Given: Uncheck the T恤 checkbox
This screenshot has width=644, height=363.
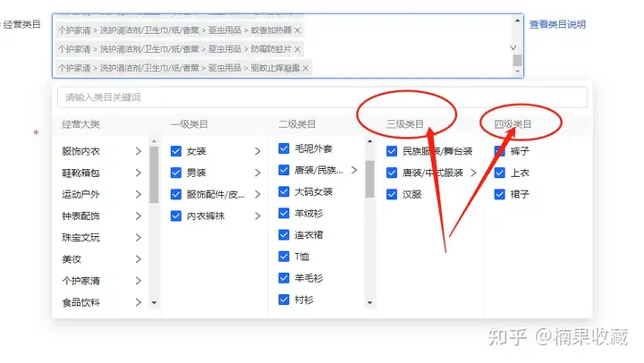Looking at the screenshot, I should click(284, 257).
